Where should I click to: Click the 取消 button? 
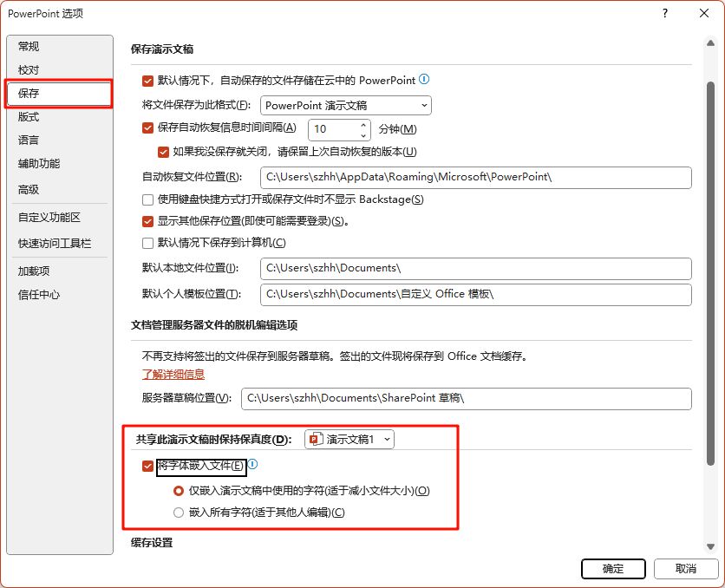[x=686, y=569]
